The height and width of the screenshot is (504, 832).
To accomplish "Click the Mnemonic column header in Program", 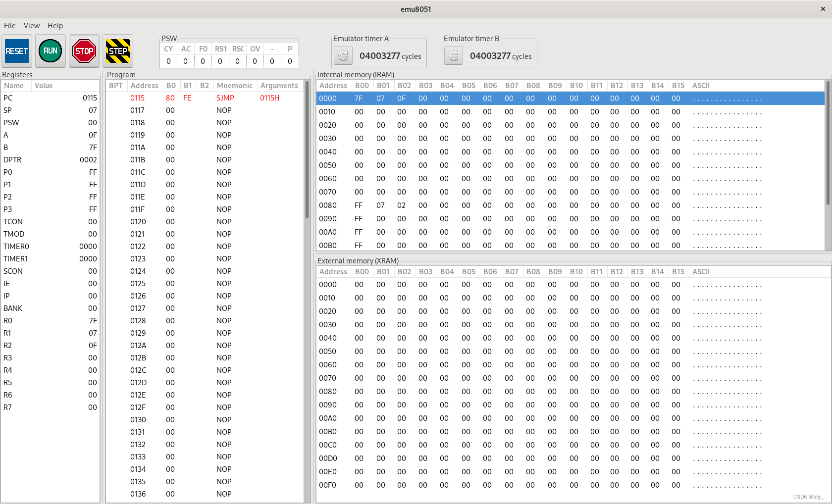I will click(235, 86).
